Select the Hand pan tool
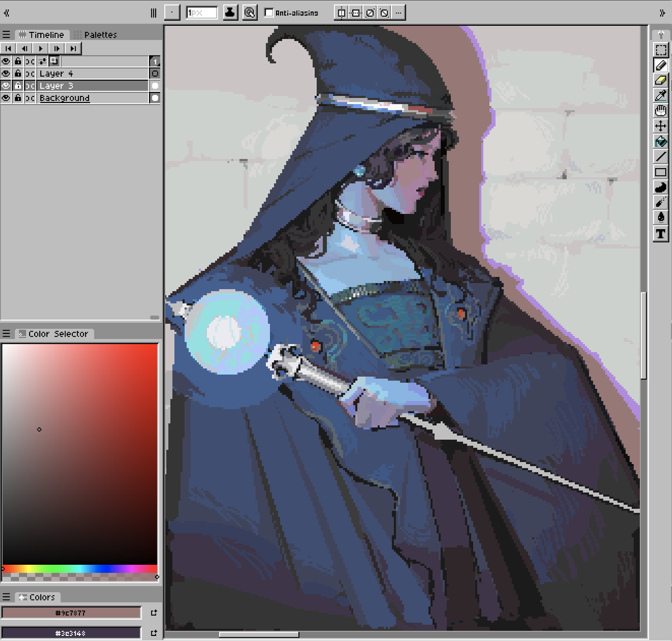This screenshot has height=641, width=672. click(661, 110)
